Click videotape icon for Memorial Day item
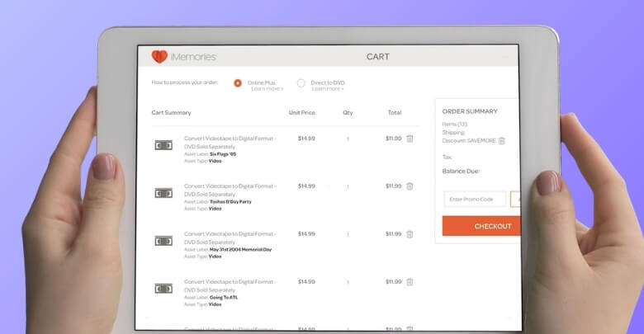Viewport: 644px width, 334px height. coord(163,241)
